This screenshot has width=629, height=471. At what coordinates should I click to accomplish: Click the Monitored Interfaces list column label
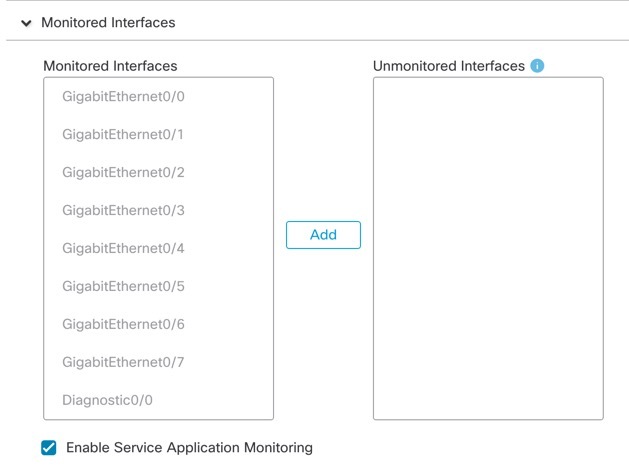pyautogui.click(x=110, y=66)
